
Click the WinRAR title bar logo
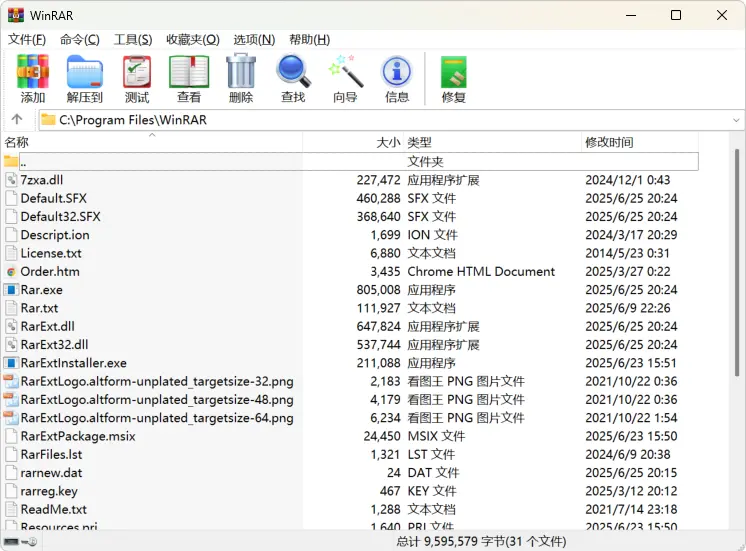coord(16,15)
